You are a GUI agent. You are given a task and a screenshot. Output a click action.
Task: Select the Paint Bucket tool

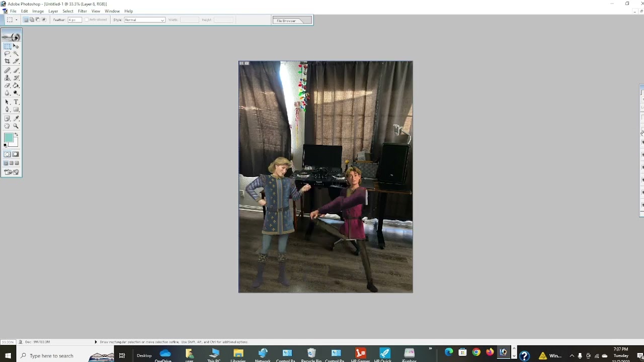tap(16, 85)
